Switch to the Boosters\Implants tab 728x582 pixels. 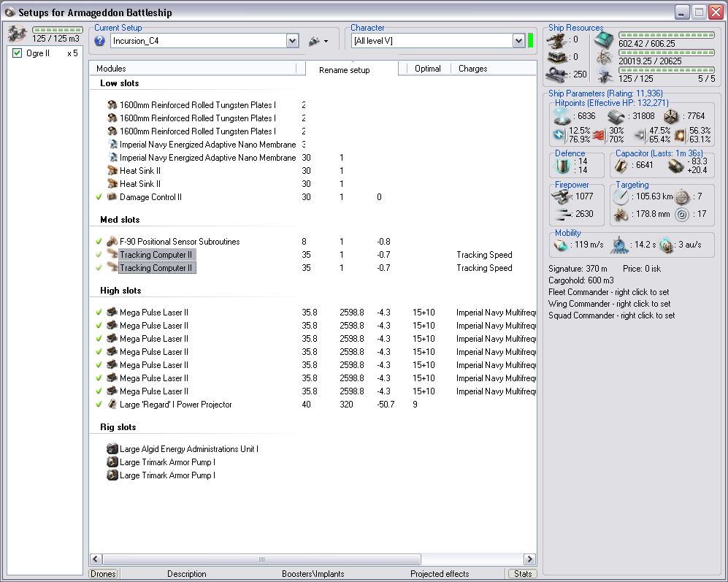tap(313, 574)
